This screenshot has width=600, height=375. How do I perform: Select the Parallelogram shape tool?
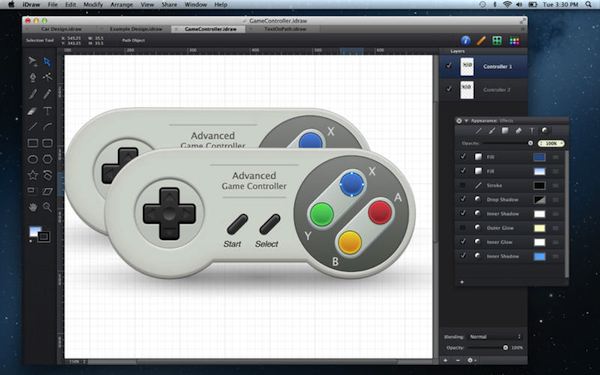pos(47,191)
